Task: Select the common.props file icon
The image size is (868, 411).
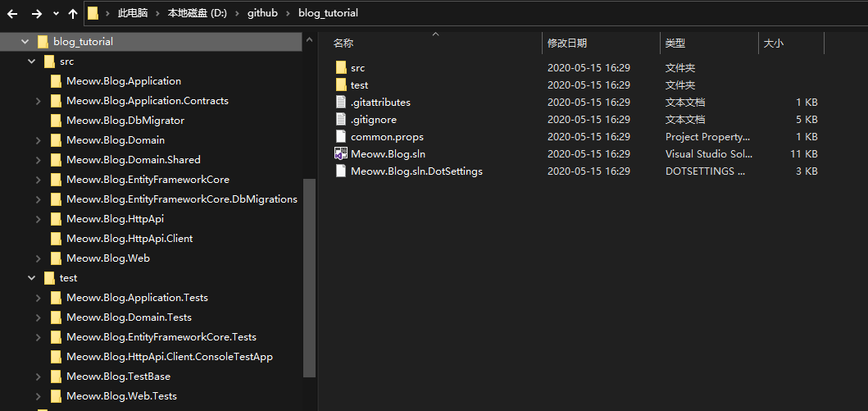Action: [x=341, y=137]
